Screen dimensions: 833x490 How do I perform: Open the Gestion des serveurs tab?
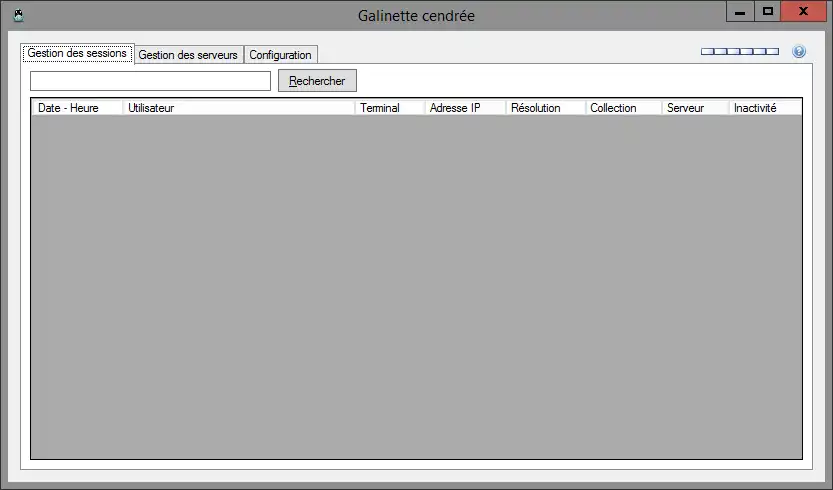(188, 55)
